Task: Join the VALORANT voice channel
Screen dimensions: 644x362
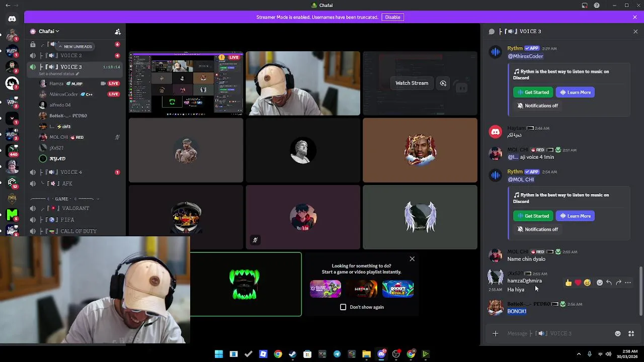Action: click(75, 208)
